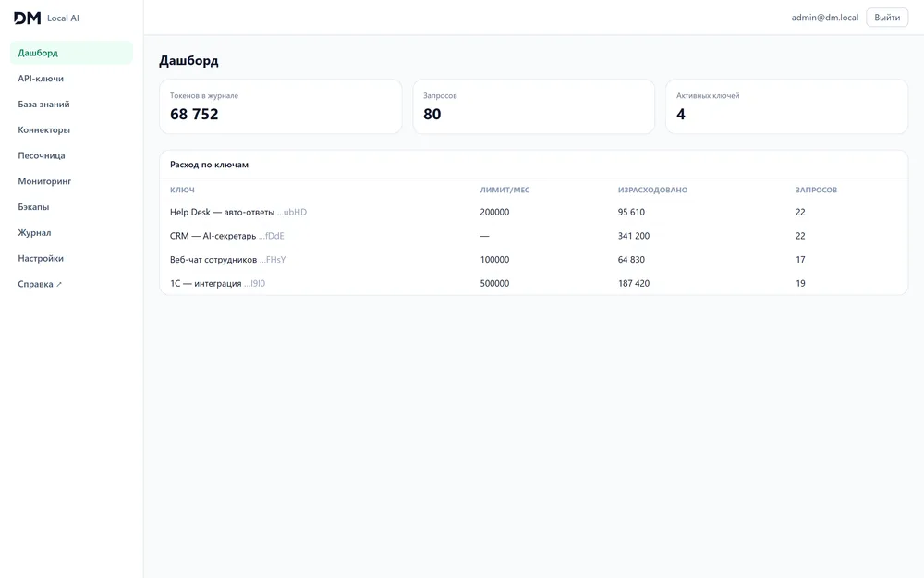Viewport: 924px width, 578px height.
Task: Open База знаний page
Action: 71,104
